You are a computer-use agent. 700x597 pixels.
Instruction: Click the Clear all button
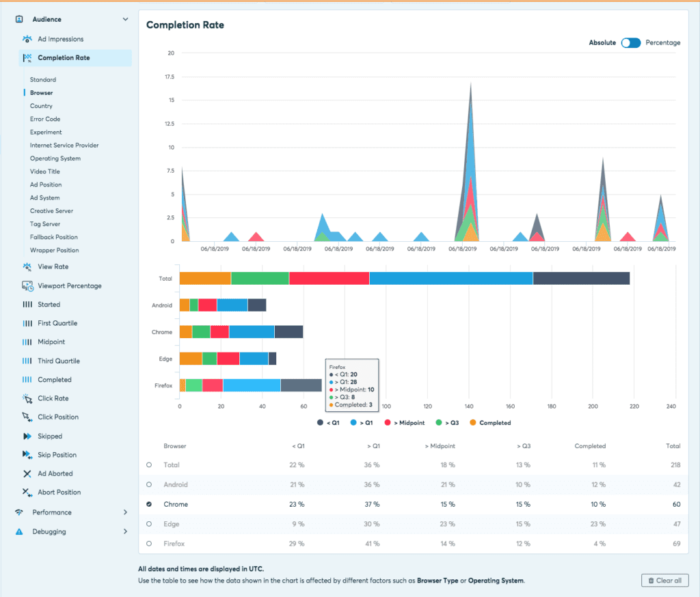point(664,581)
